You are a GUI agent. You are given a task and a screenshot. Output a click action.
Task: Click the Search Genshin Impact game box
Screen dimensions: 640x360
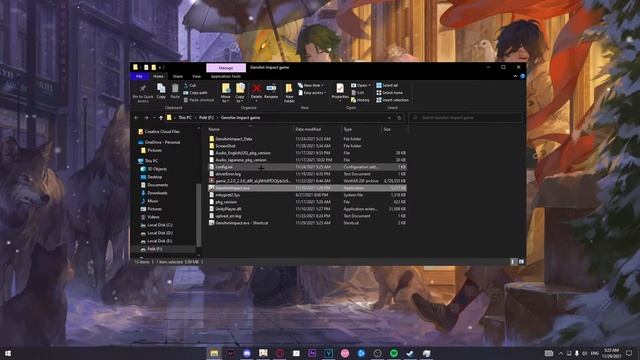tap(466, 118)
